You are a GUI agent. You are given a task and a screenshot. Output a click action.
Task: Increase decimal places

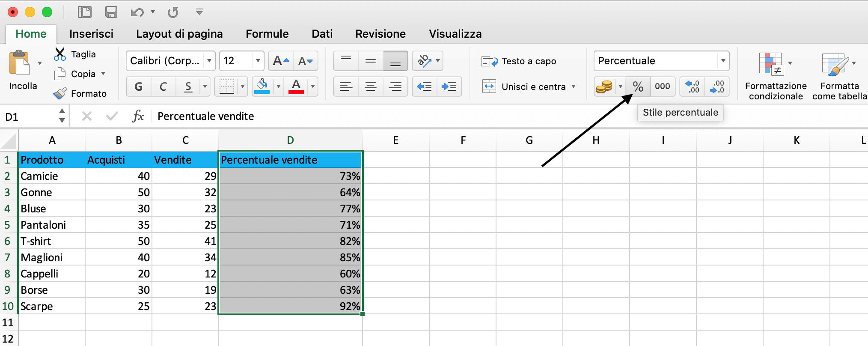coord(692,86)
